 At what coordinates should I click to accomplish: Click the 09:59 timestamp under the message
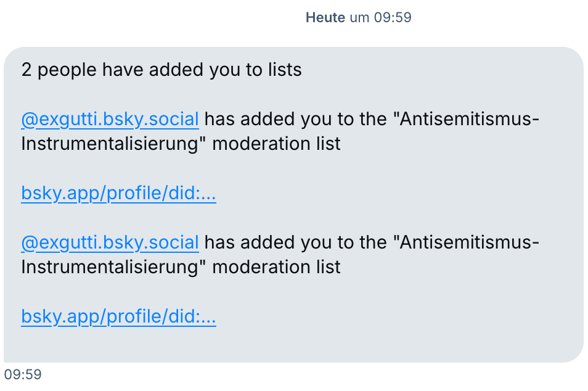tap(22, 374)
